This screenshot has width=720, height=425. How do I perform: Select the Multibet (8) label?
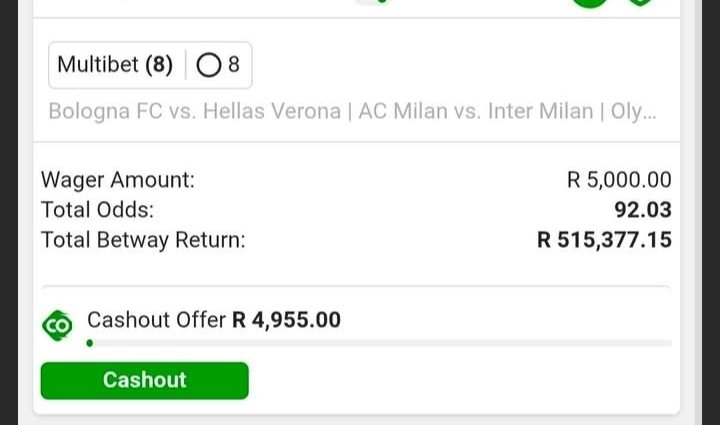click(x=115, y=65)
